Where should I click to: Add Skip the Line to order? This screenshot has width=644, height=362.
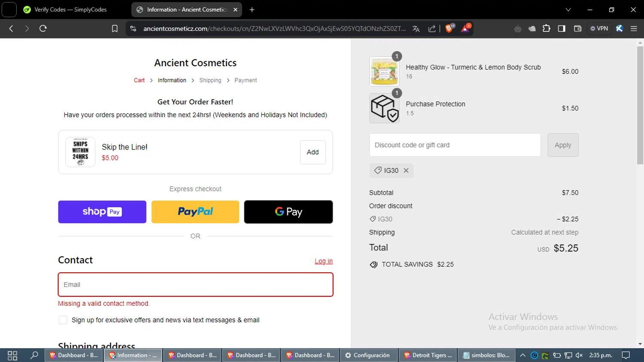click(x=313, y=152)
